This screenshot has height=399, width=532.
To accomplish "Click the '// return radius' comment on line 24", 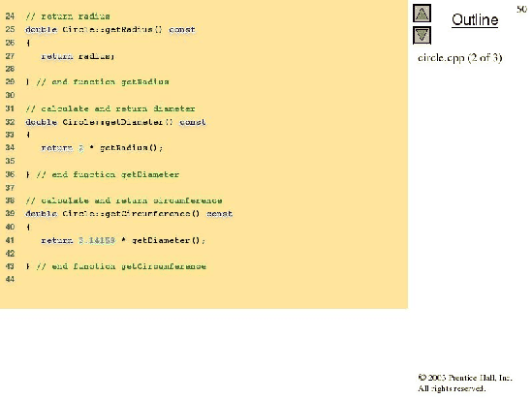I will point(68,16).
